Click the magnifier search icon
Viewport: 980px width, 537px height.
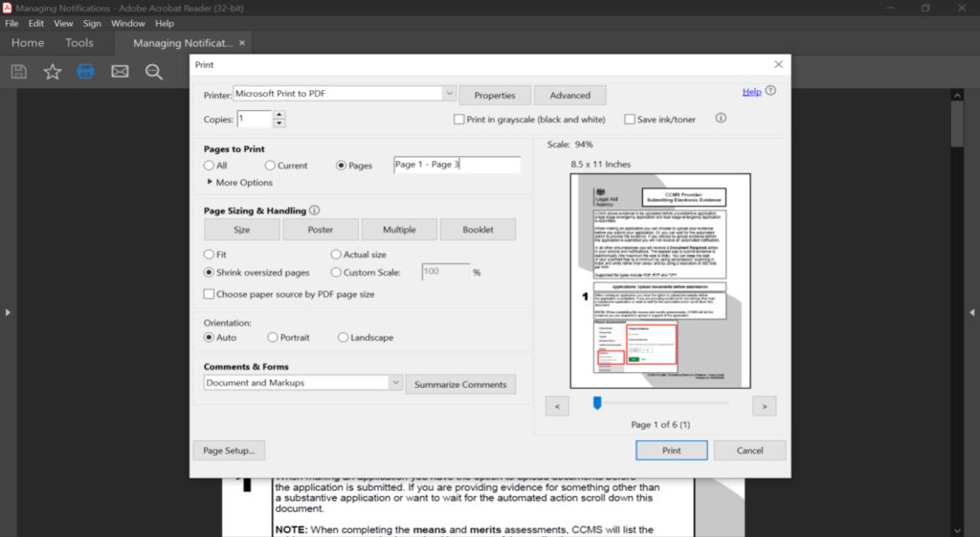tap(153, 72)
